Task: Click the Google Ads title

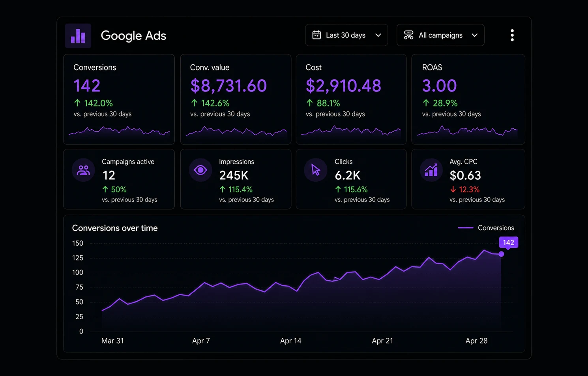Action: (x=133, y=35)
